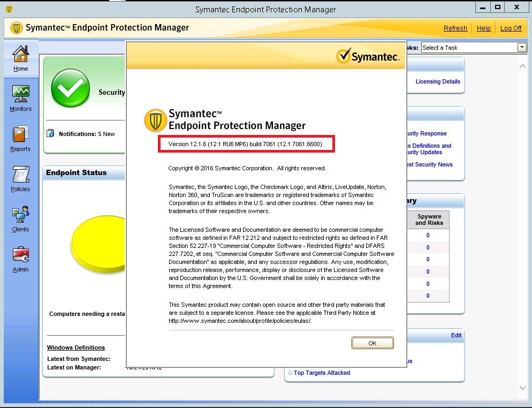The image size is (532, 408).
Task: Click the Log Off link
Action: (511, 28)
